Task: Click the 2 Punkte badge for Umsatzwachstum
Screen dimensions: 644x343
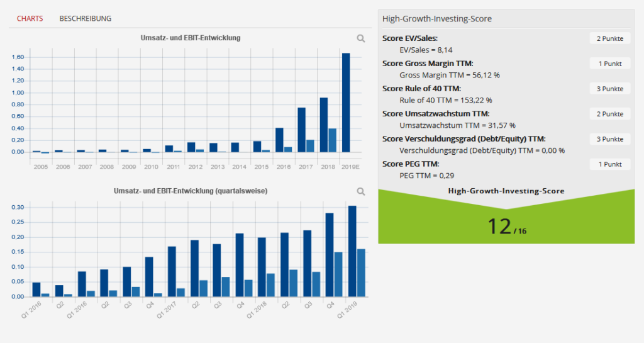Action: click(x=610, y=114)
